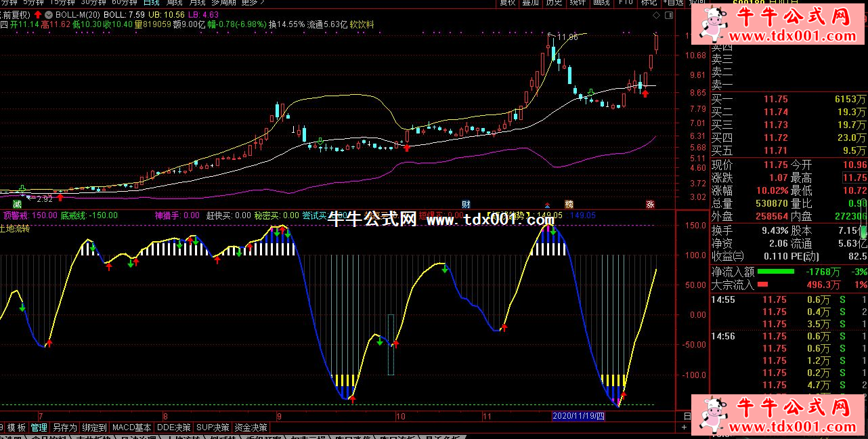Image resolution: width=868 pixels, height=439 pixels.
Task: Click the 大宗流入 red bar
Action: [x=763, y=285]
